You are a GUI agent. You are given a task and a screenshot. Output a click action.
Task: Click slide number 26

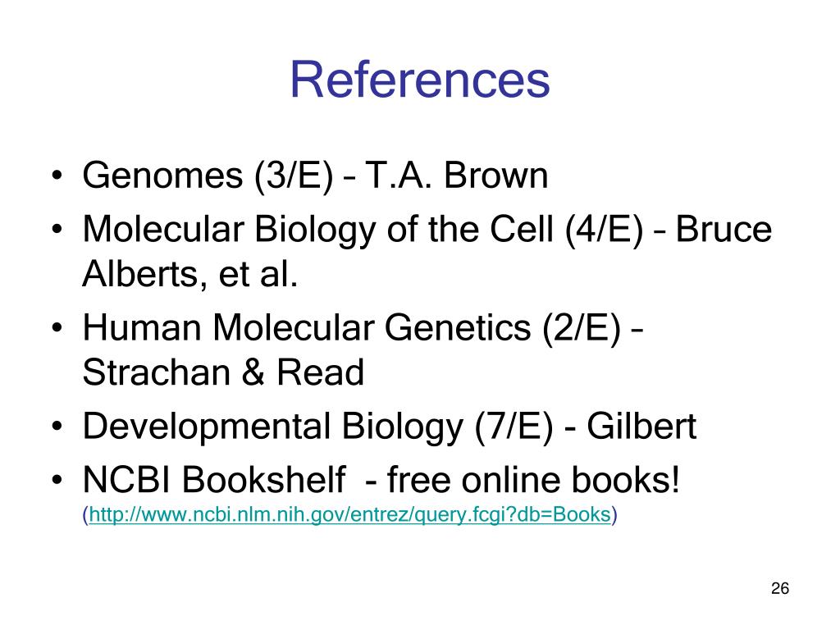(780, 588)
